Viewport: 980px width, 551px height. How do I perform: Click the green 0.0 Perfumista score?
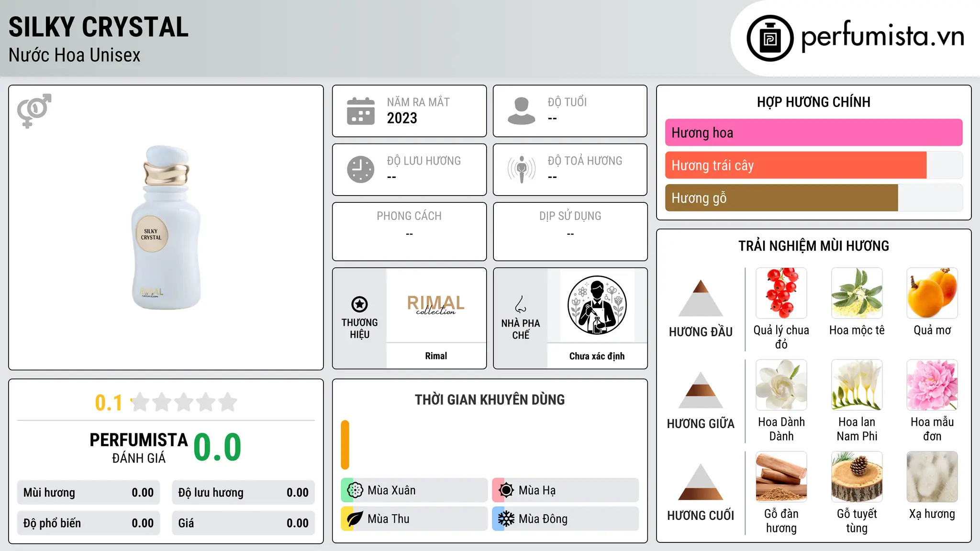(217, 447)
